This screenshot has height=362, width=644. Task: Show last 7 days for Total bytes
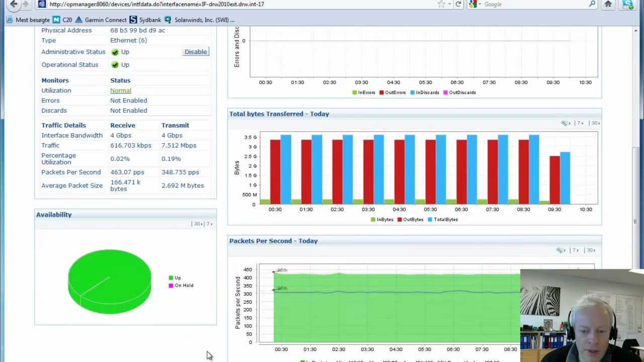click(580, 123)
